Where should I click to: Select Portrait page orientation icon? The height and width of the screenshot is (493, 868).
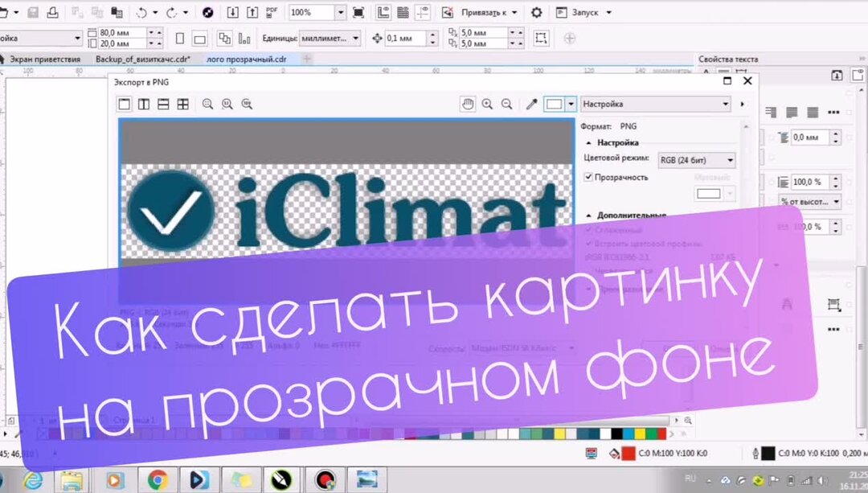pyautogui.click(x=180, y=39)
